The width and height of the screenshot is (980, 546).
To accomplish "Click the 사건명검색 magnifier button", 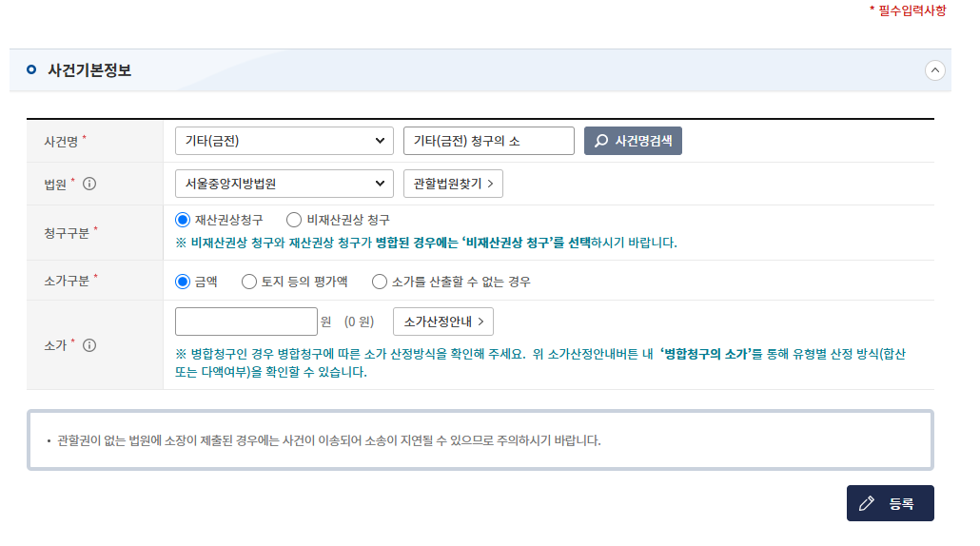I will (633, 141).
